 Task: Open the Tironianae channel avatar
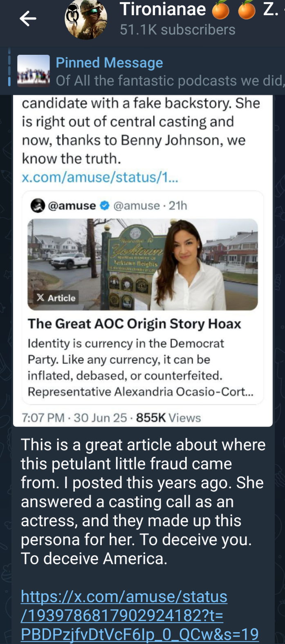(x=86, y=19)
